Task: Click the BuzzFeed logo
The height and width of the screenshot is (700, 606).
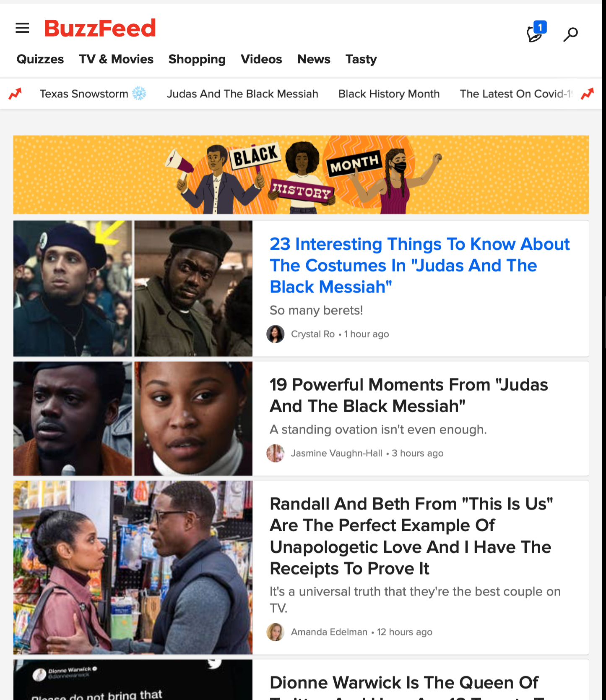Action: (100, 29)
